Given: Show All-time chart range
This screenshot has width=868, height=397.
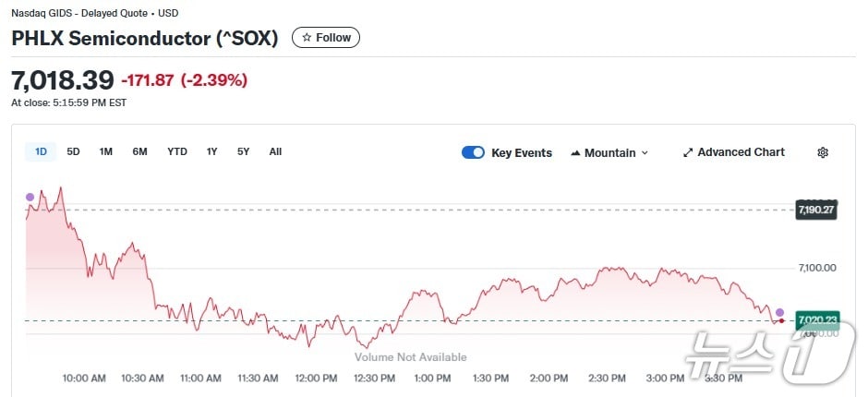Looking at the screenshot, I should click(275, 151).
